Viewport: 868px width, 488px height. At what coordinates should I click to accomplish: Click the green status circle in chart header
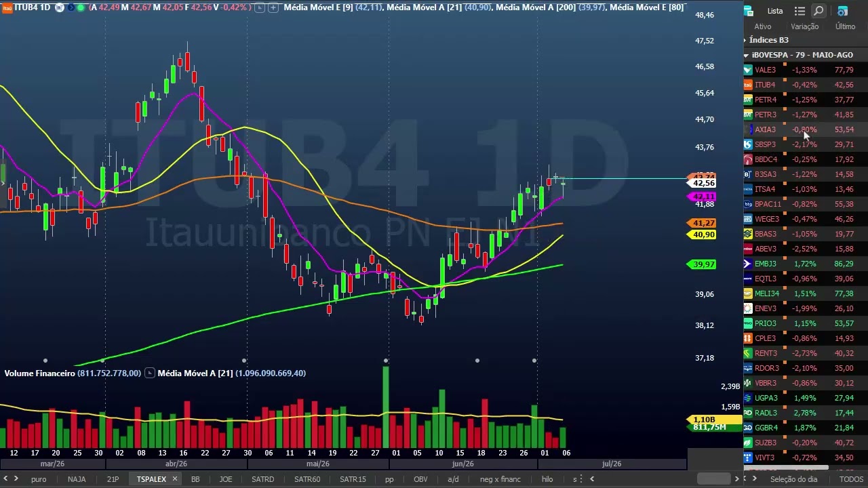(81, 7)
